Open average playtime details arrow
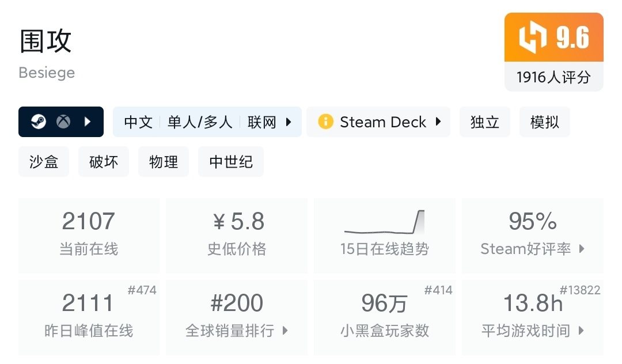The height and width of the screenshot is (364, 622). (x=581, y=331)
